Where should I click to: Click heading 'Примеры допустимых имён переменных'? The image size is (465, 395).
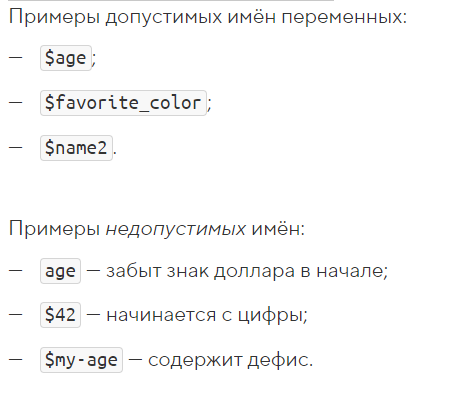(208, 17)
